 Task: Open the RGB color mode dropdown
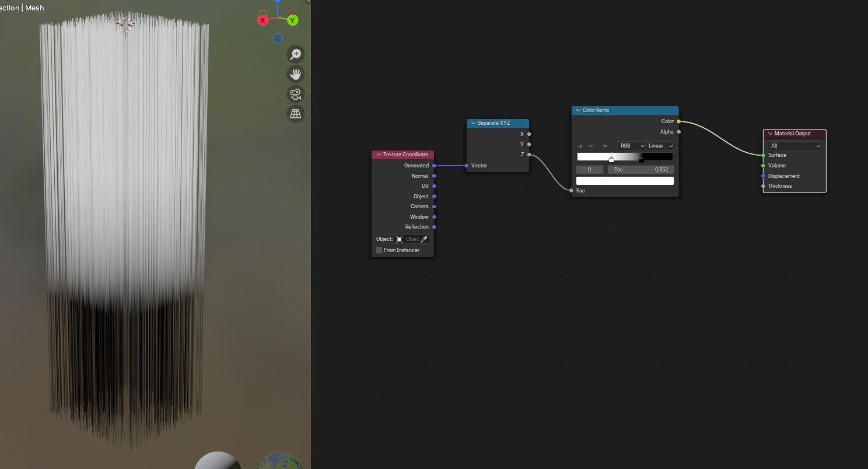click(x=631, y=146)
